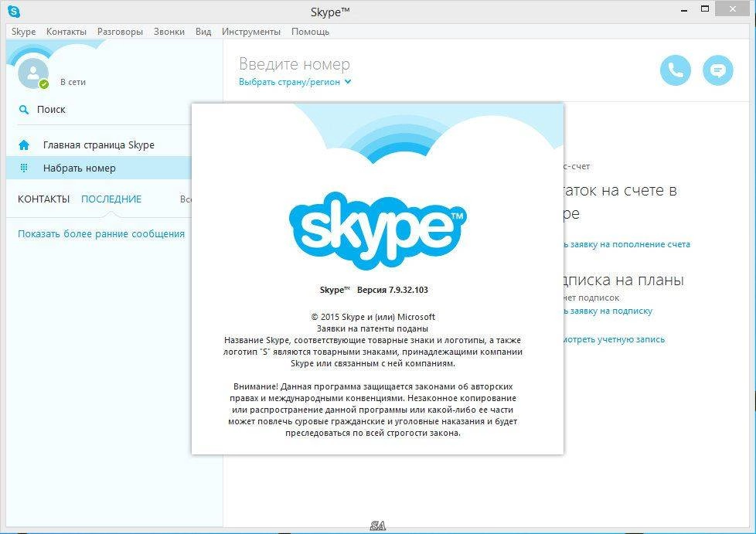This screenshot has width=756, height=534.
Task: Click the заявку на пополнение счета link
Action: (630, 244)
